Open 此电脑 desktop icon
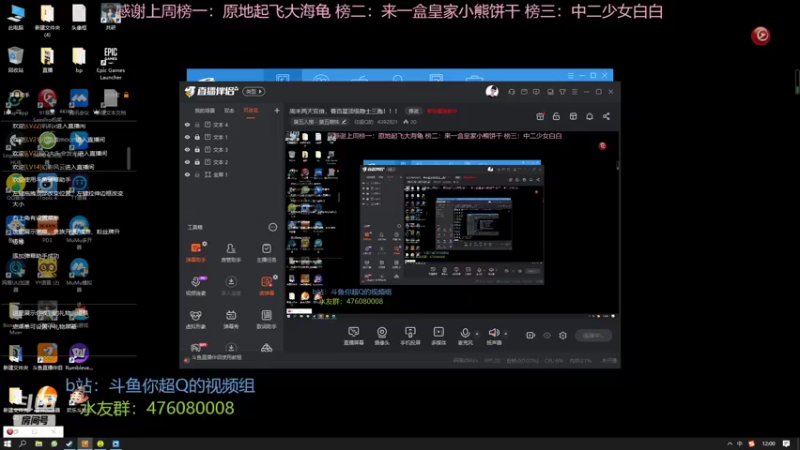Image resolution: width=800 pixels, height=450 pixels. click(16, 17)
